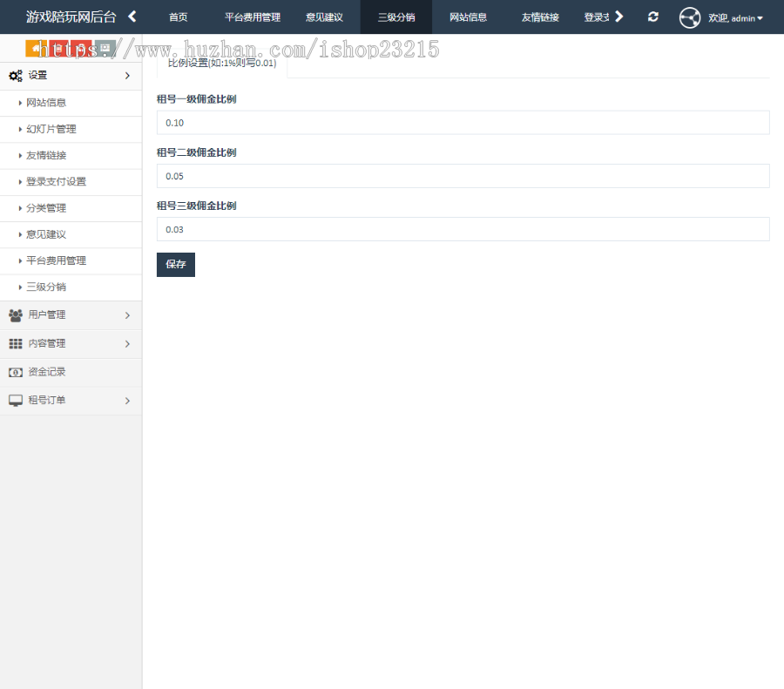Screen dimensions: 784x689
Task: Open 幻灯片管理 in the sidebar
Action: [71, 130]
